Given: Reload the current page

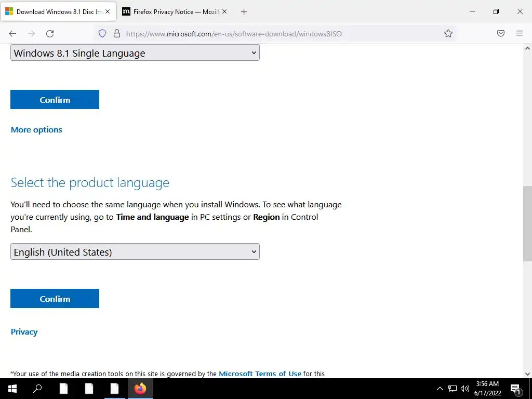Looking at the screenshot, I should (x=50, y=33).
